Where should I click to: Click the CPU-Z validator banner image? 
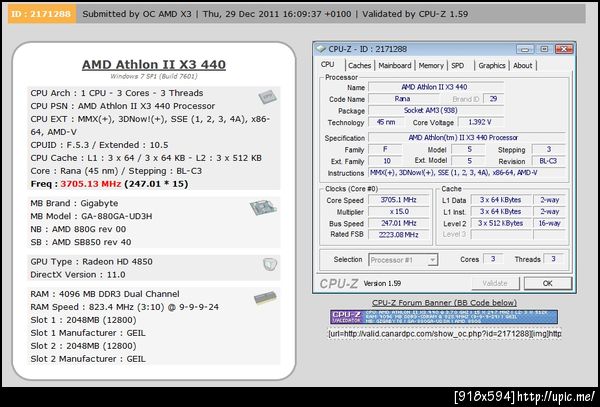[444, 317]
